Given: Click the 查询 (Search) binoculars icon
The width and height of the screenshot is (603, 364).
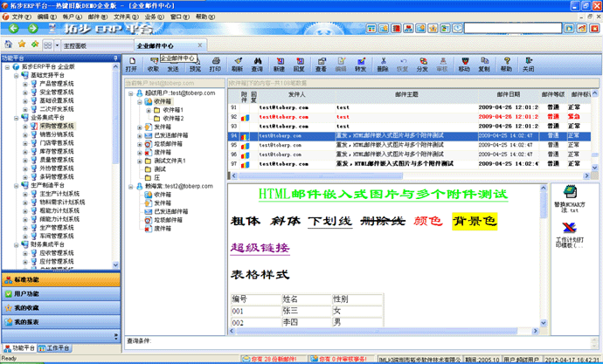Looking at the screenshot, I should (x=258, y=63).
